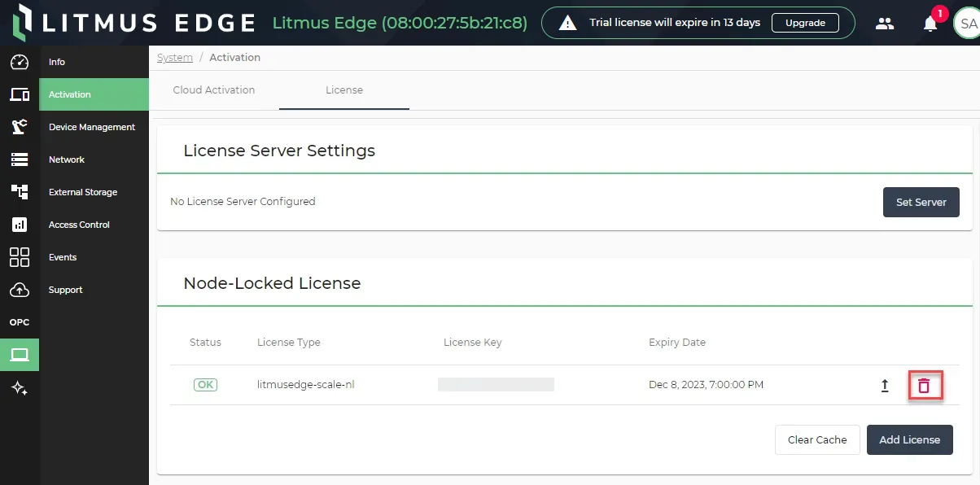Open the Dashboard gauge icon in sidebar
This screenshot has height=485, width=980.
pos(20,62)
